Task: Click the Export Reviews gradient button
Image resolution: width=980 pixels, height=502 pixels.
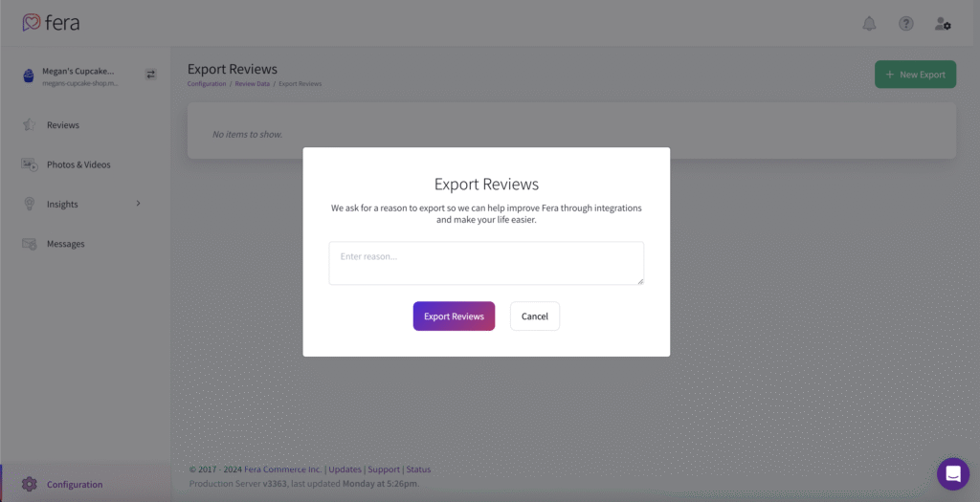Action: click(454, 316)
